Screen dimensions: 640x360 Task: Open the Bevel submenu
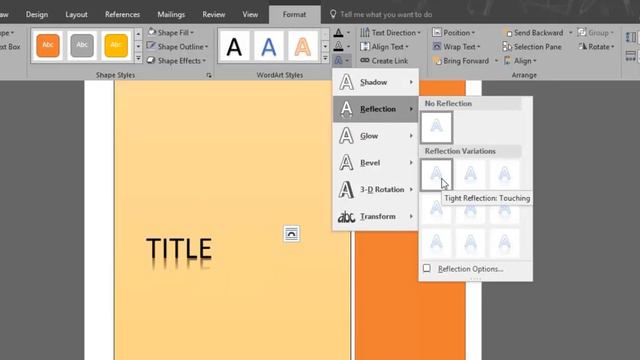pyautogui.click(x=376, y=162)
